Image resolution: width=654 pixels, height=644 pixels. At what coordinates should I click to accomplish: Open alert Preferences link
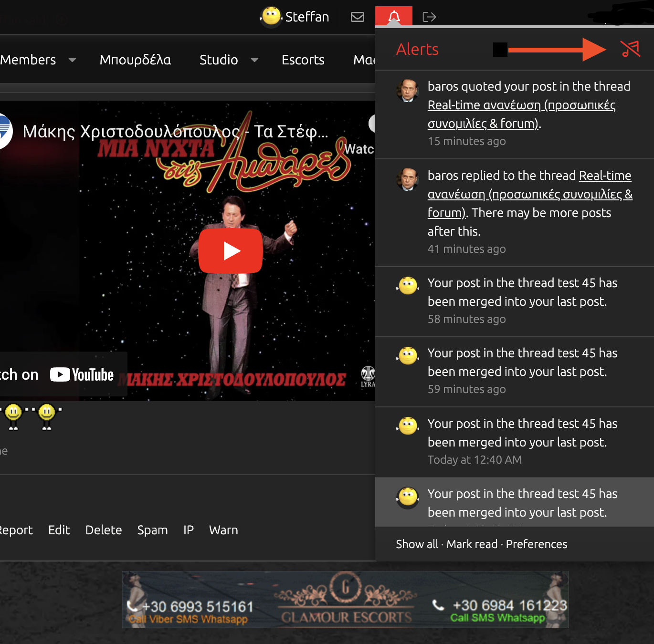coord(536,544)
